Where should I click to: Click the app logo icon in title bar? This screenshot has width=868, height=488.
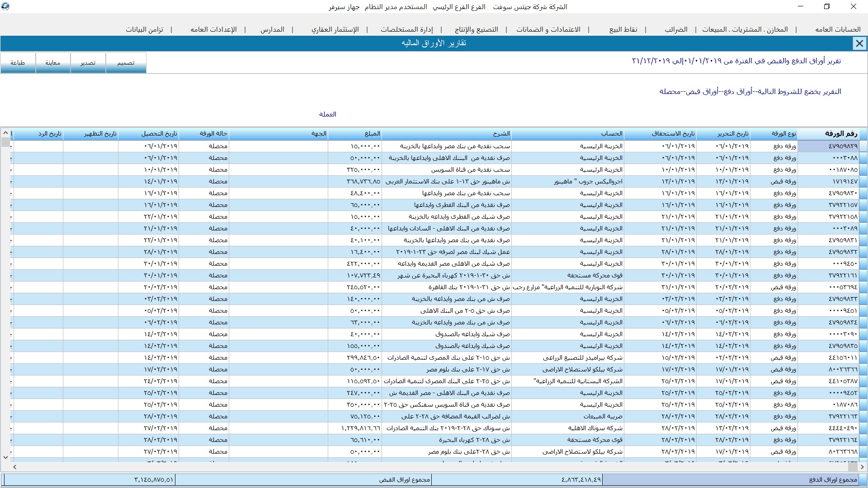pos(5,7)
